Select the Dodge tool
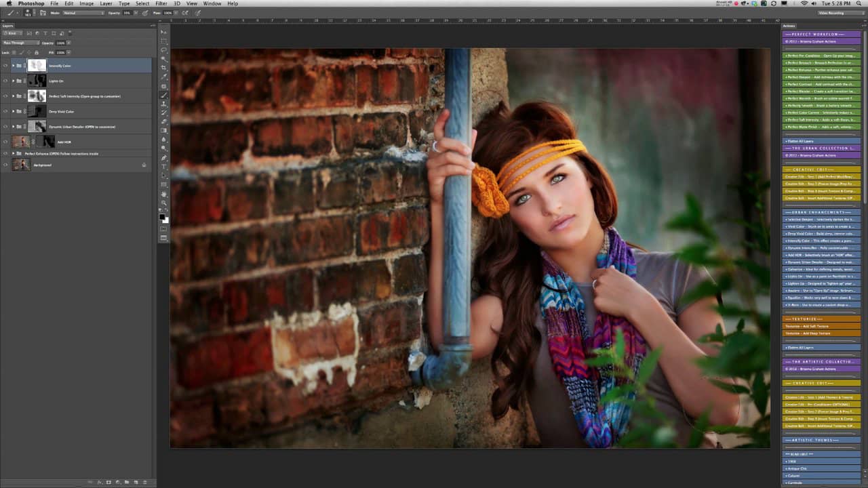868x488 pixels. (x=163, y=148)
